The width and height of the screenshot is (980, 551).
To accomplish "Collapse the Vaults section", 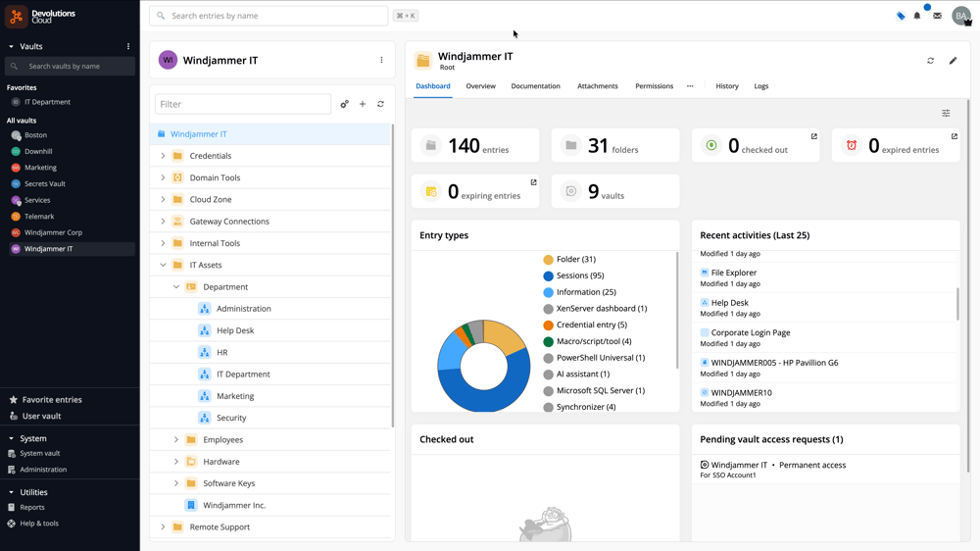I will point(11,46).
